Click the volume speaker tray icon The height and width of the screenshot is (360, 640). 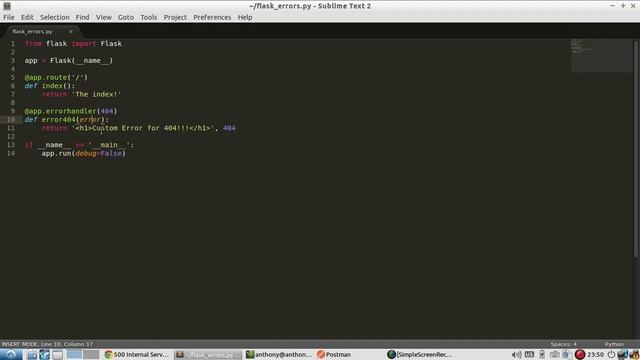[517, 355]
